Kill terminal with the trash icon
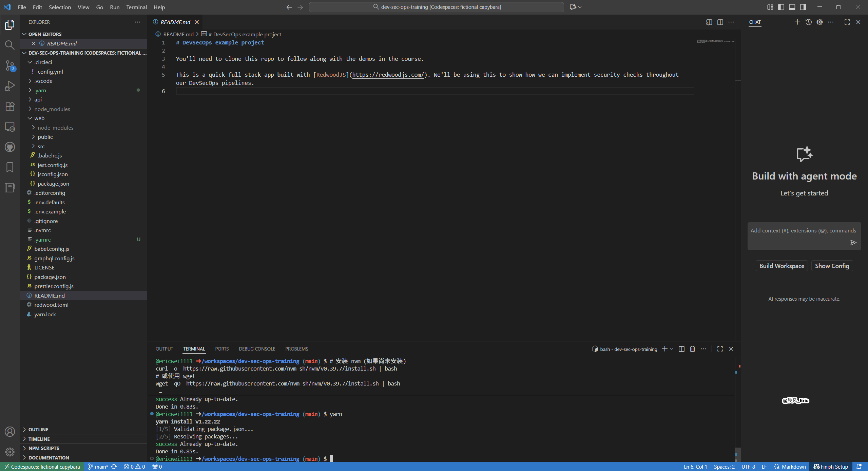This screenshot has width=868, height=471. tap(692, 349)
